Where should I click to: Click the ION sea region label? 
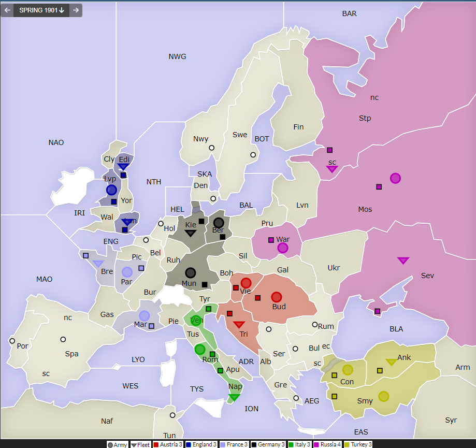click(x=252, y=409)
